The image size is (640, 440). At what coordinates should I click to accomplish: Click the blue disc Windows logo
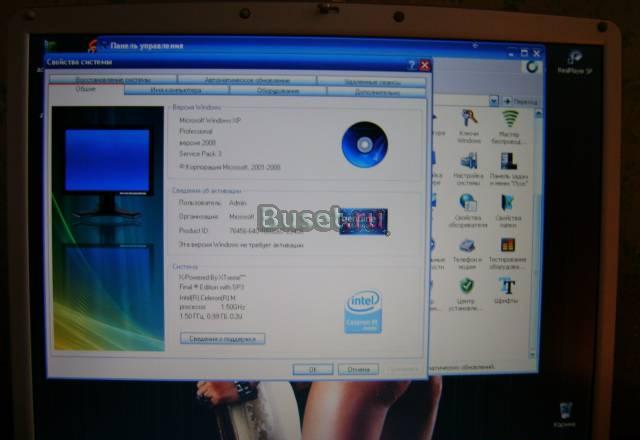tap(364, 144)
